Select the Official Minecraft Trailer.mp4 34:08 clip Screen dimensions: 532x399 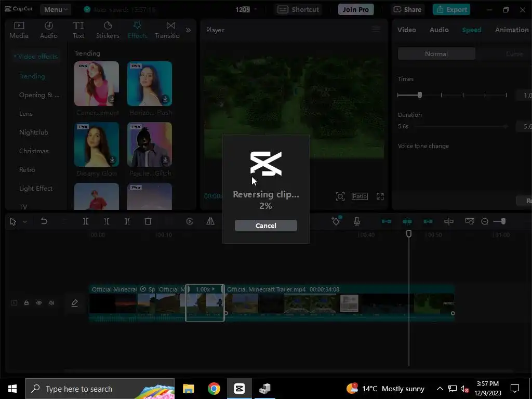click(x=340, y=303)
